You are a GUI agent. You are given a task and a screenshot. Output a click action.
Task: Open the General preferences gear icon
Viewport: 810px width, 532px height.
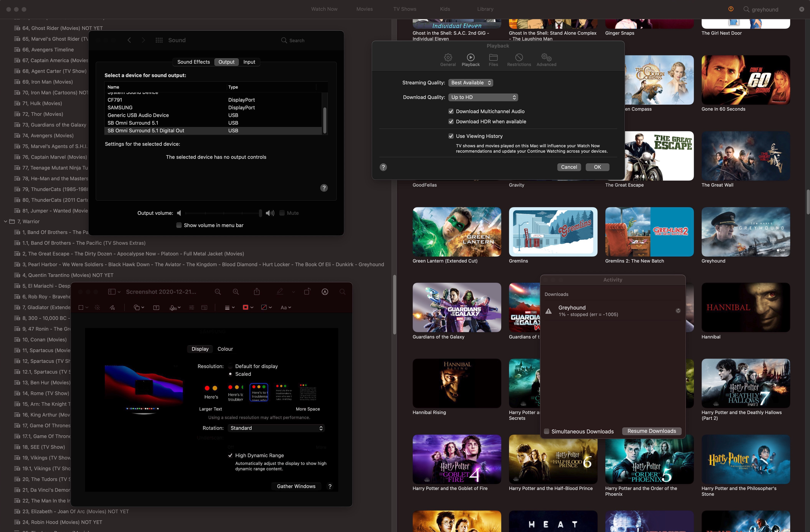click(x=448, y=58)
